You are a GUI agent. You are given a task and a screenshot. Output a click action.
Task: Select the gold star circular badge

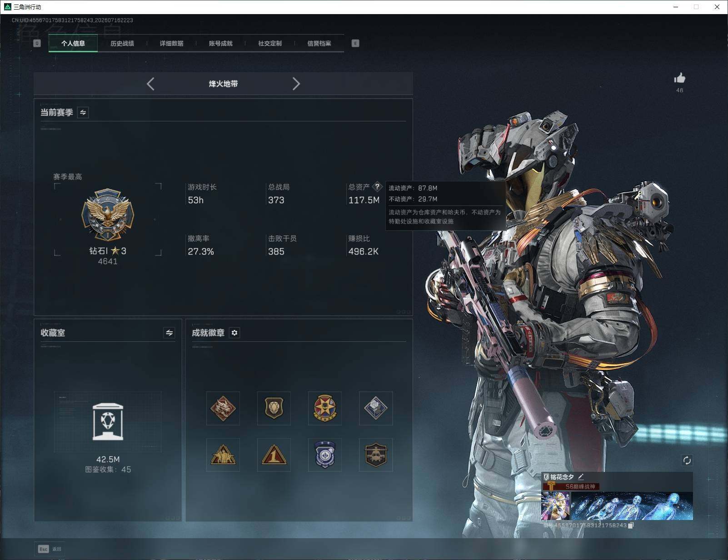(x=325, y=408)
